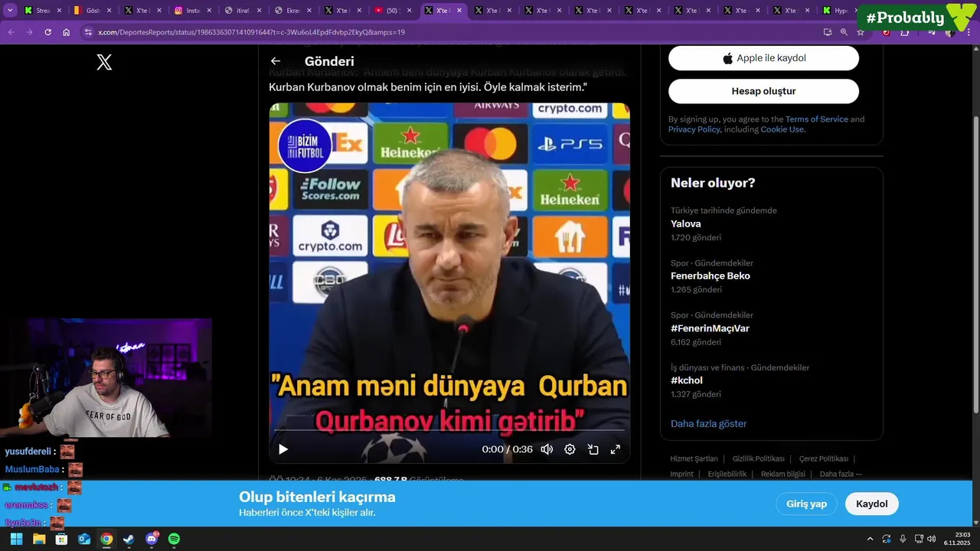This screenshot has height=551, width=980.
Task: Bookmark page with the star icon
Action: tap(861, 32)
